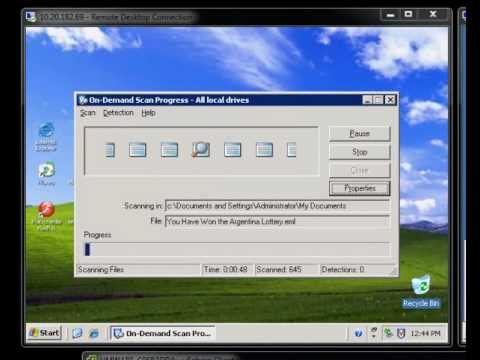The height and width of the screenshot is (360, 480).
Task: Click the magnifying glass scanning icon
Action: (201, 150)
